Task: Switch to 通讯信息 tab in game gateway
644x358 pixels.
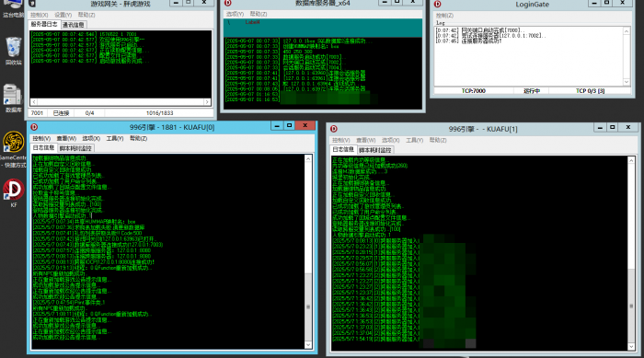Action: (73, 25)
